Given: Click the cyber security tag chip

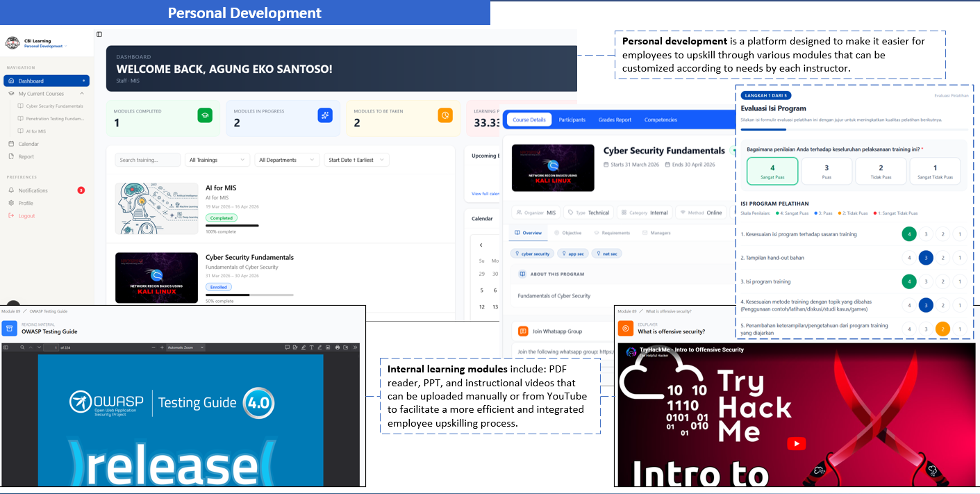Looking at the screenshot, I should [533, 254].
